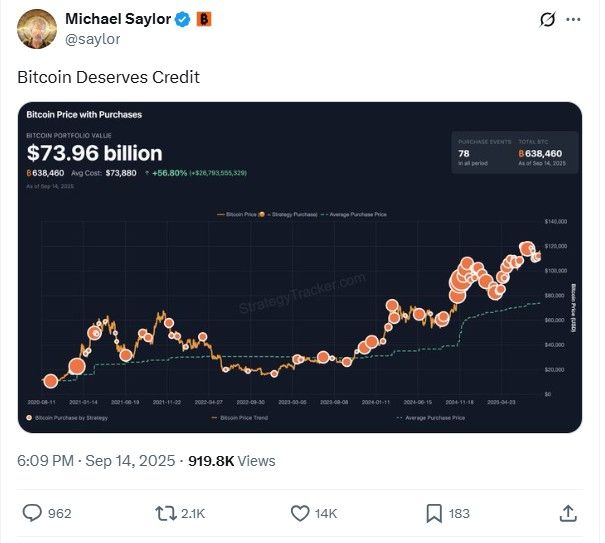Toggle bottom Average Purchase Price legend
Viewport: 605px width, 543px height.
tap(431, 418)
